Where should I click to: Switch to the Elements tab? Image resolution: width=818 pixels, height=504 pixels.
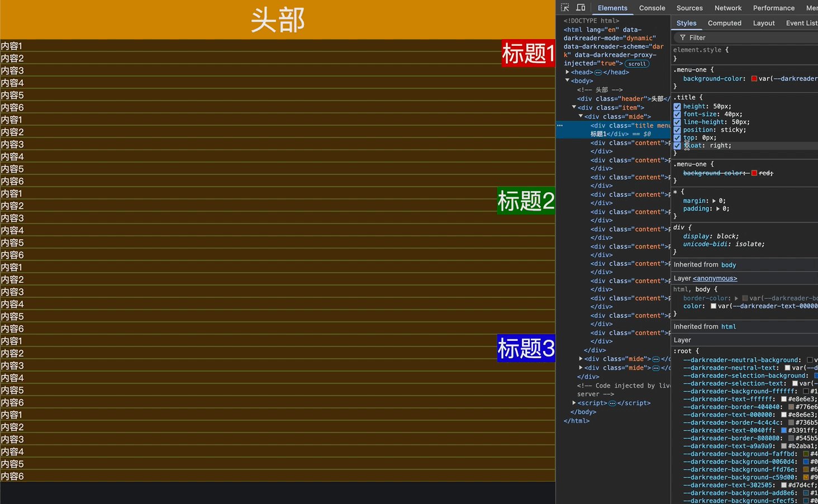pos(612,8)
